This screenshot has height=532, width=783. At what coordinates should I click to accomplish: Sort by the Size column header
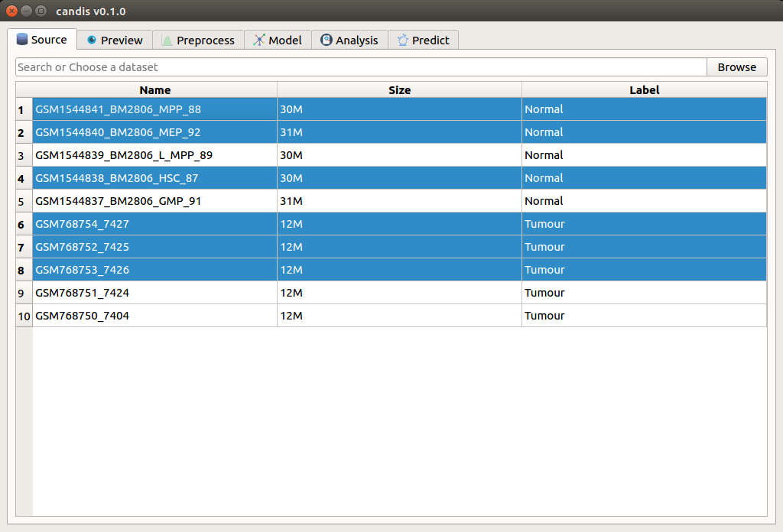[x=399, y=90]
